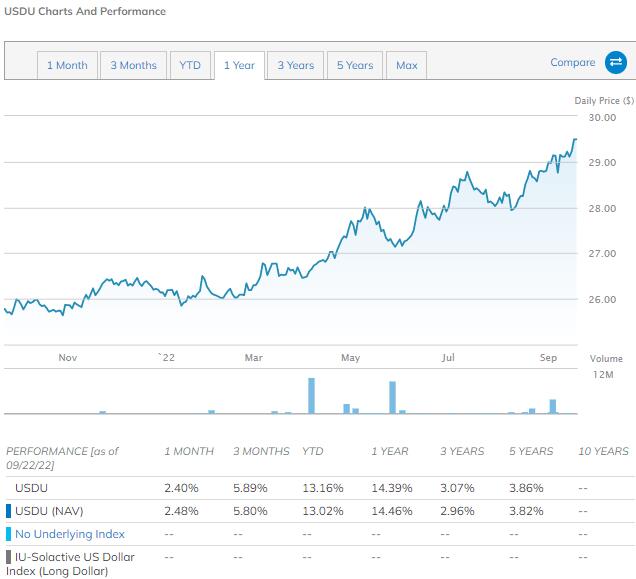Select the 1 Month tab
636x579 pixels.
click(x=67, y=66)
